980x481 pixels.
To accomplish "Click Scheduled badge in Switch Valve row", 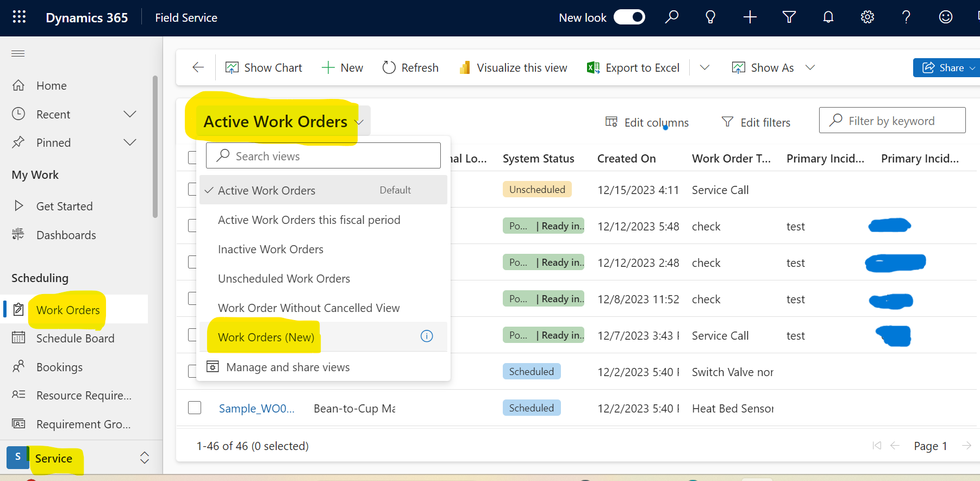I will click(532, 371).
